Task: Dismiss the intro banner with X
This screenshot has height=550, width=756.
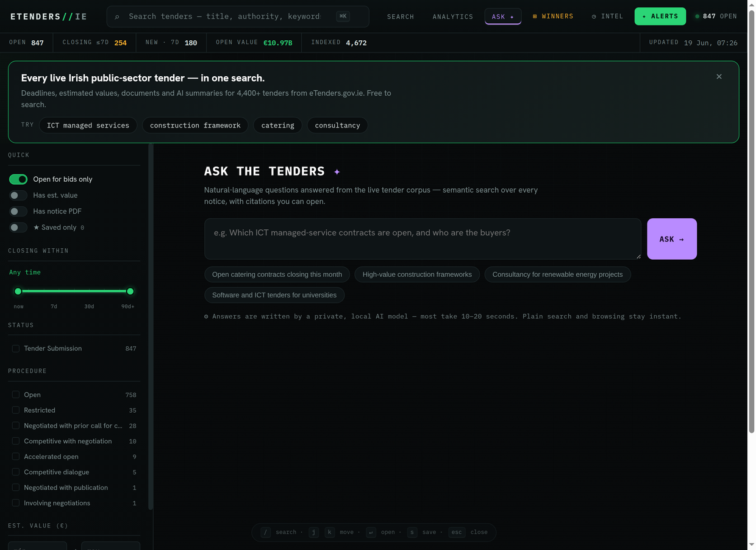Action: 719,76
